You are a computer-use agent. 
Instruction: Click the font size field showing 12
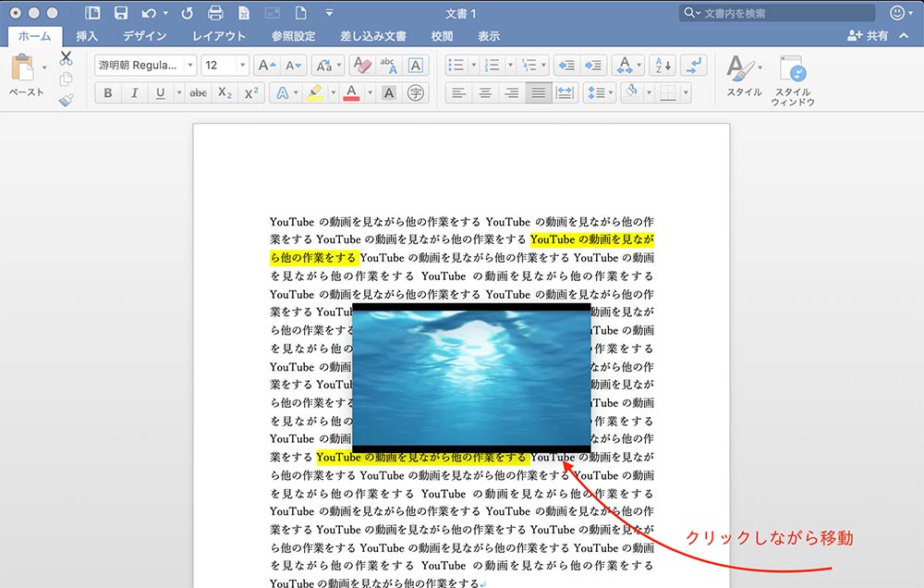(219, 65)
